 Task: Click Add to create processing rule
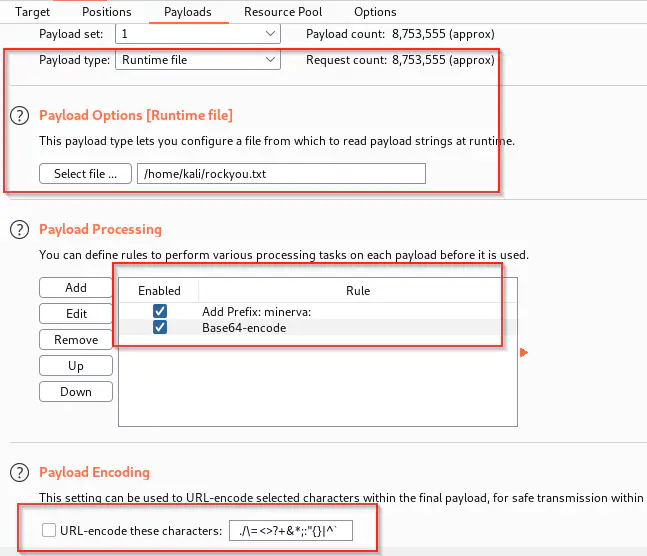pos(76,288)
